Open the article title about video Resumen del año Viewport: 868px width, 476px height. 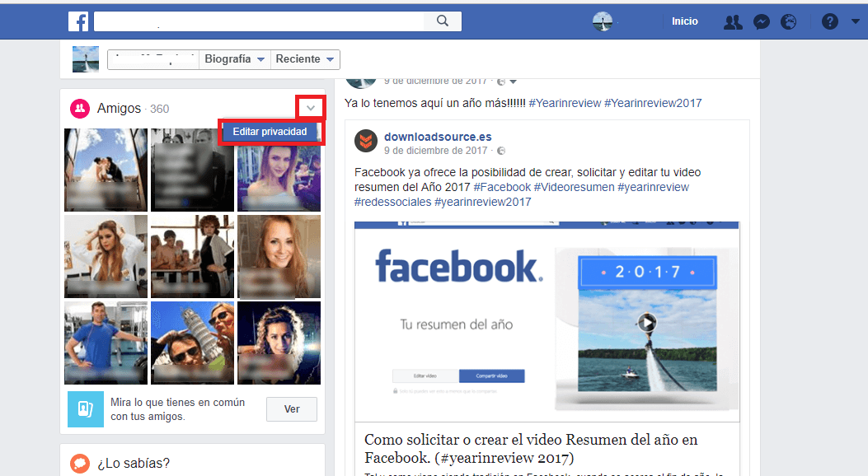[531, 448]
